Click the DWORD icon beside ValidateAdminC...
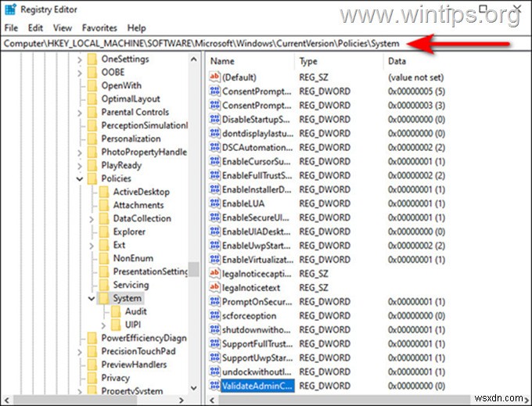This screenshot has height=406, width=532. coord(214,386)
